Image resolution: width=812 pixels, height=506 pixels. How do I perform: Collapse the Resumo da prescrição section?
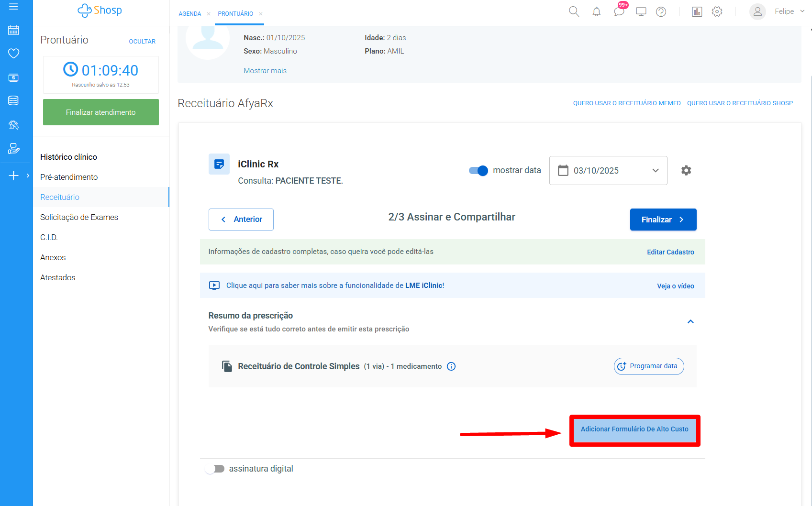click(690, 321)
